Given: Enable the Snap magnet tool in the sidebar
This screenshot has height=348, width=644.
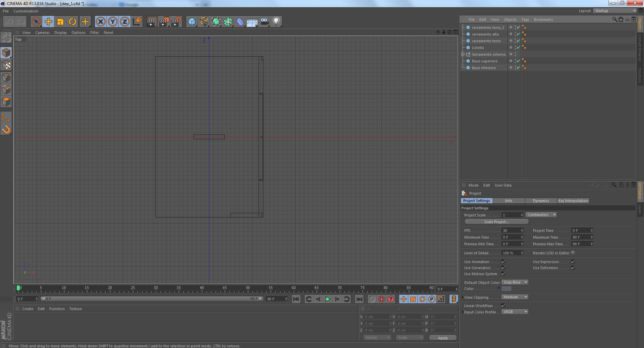Looking at the screenshot, I should point(6,130).
